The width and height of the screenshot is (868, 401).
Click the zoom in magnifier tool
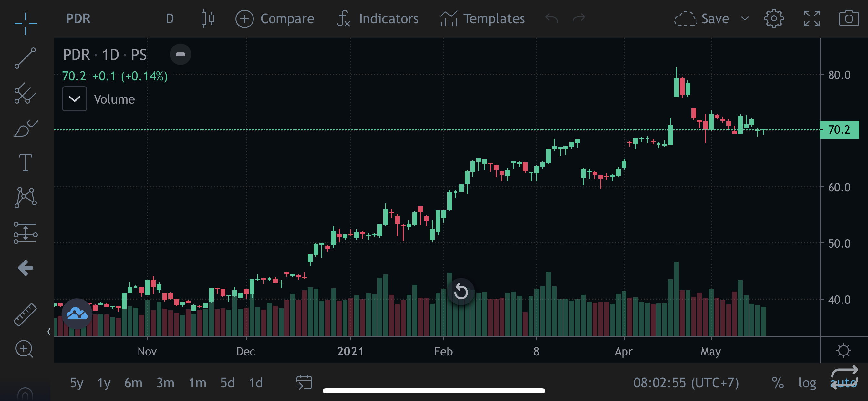tap(24, 349)
